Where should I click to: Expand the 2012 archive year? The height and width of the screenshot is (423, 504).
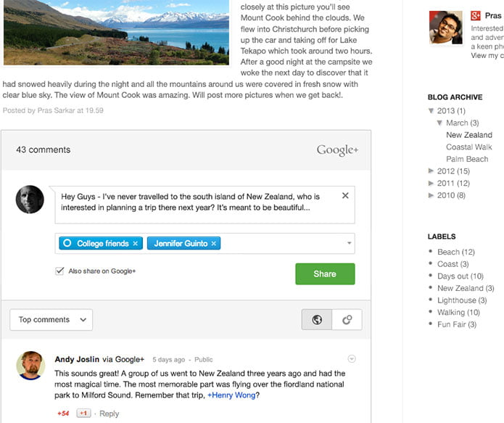point(431,171)
